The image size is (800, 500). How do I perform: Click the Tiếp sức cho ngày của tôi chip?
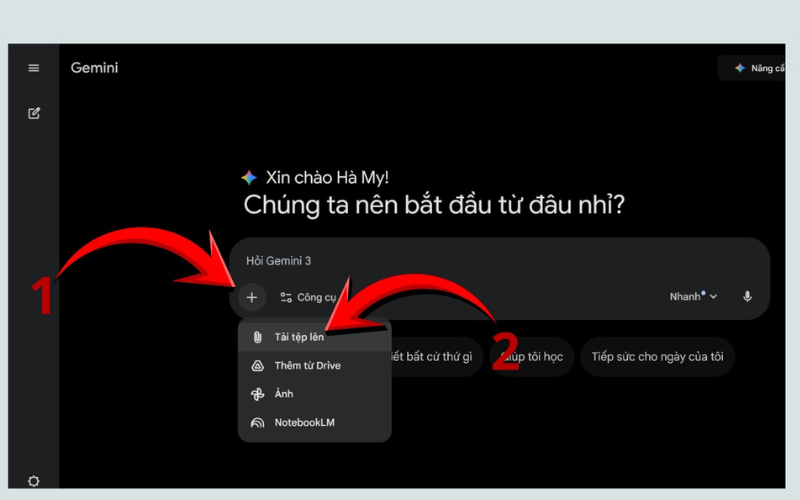(658, 357)
